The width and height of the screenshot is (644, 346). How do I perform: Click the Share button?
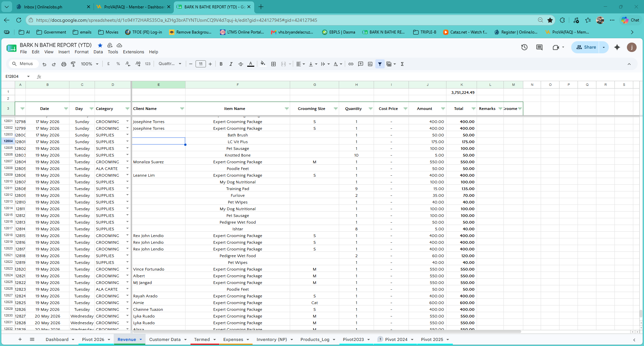click(x=586, y=47)
